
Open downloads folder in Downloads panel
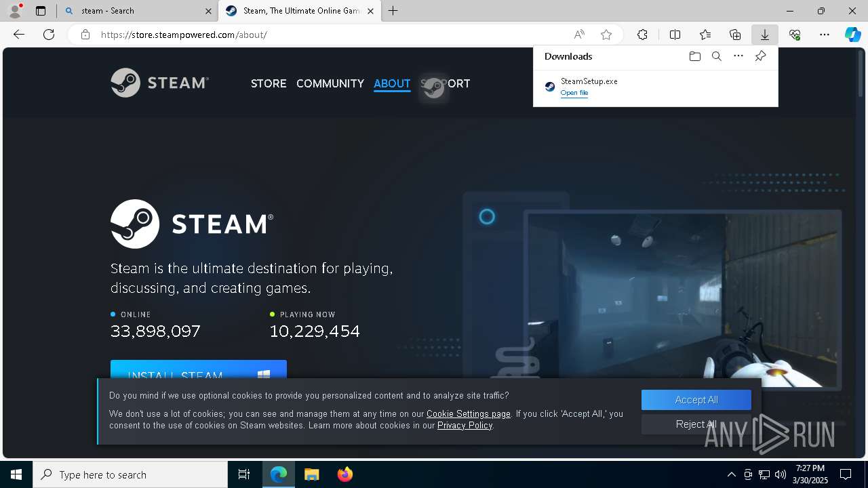pos(694,56)
